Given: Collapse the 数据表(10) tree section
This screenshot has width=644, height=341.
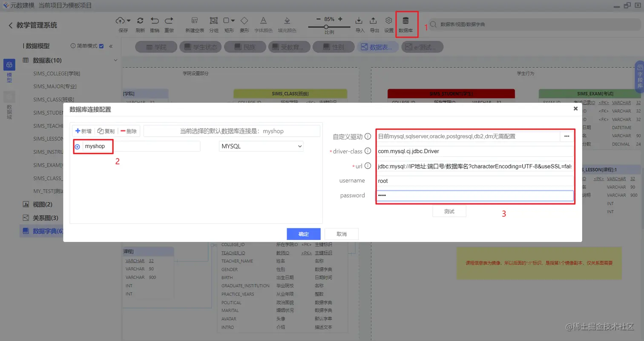Looking at the screenshot, I should (115, 61).
